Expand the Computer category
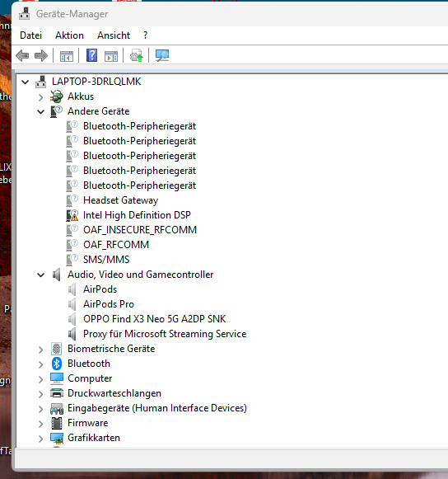Screen dimensions: 448x479 pos(41,379)
